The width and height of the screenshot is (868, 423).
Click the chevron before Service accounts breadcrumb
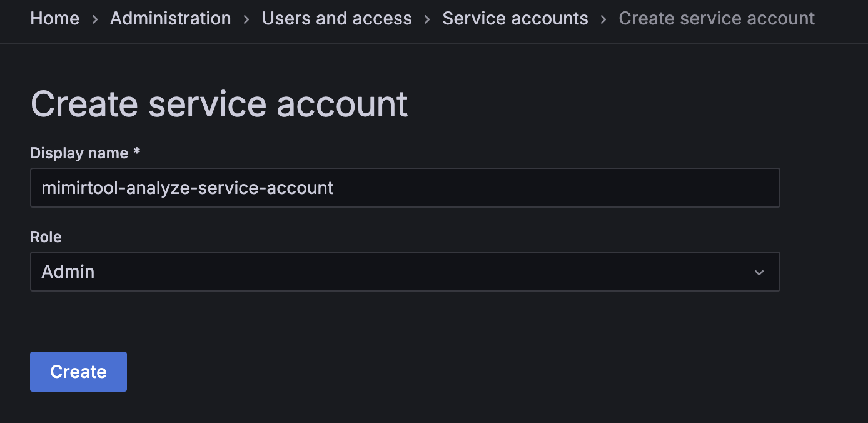pyautogui.click(x=427, y=19)
